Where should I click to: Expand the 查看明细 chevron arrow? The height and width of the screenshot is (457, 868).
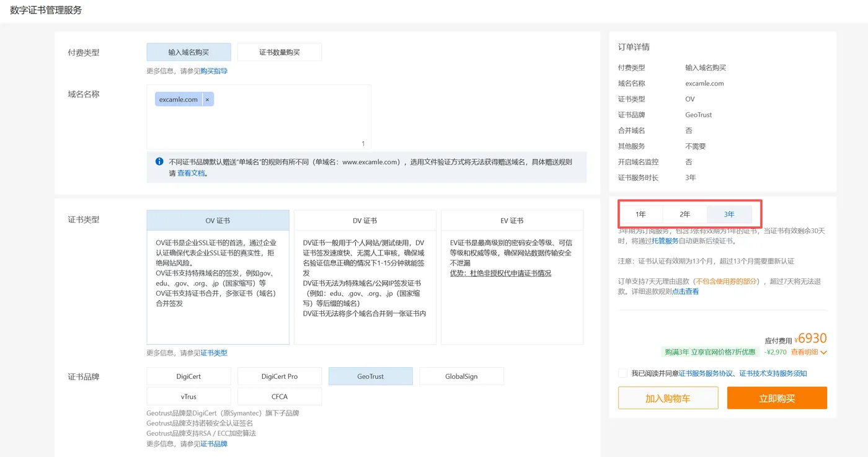pos(824,352)
